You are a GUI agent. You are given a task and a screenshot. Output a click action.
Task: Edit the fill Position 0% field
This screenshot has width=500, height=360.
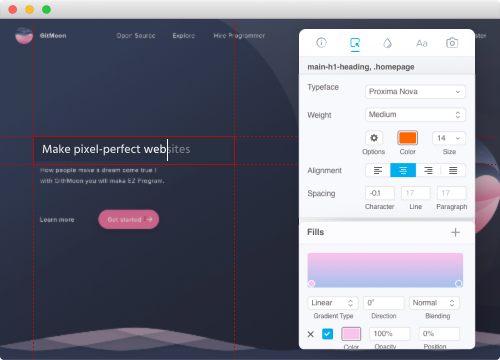(x=439, y=334)
